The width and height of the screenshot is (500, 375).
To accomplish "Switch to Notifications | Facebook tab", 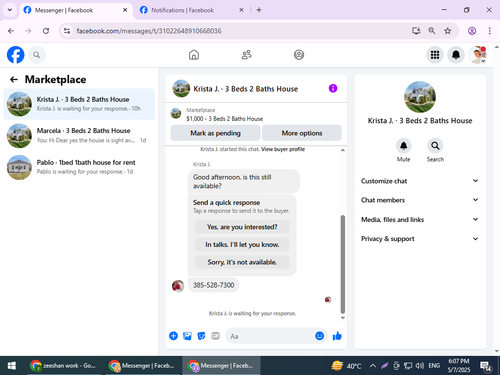I will [192, 10].
